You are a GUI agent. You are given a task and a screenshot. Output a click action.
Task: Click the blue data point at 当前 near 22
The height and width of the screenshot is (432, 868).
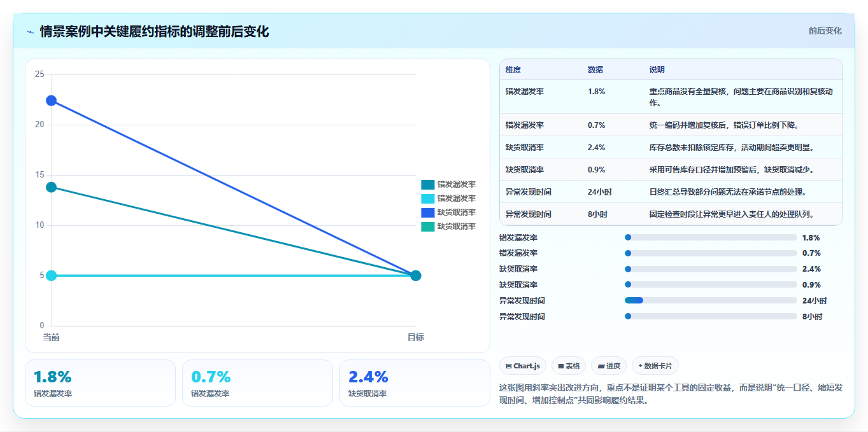click(51, 101)
